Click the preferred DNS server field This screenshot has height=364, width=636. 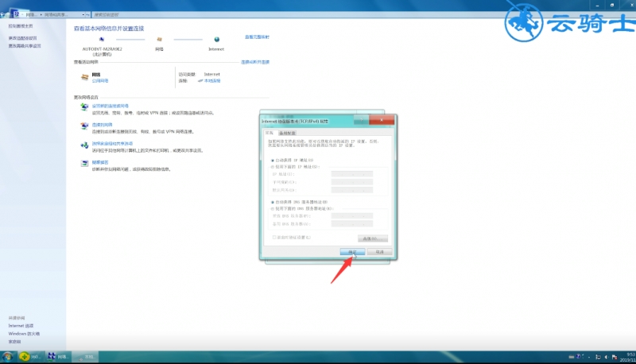click(352, 216)
